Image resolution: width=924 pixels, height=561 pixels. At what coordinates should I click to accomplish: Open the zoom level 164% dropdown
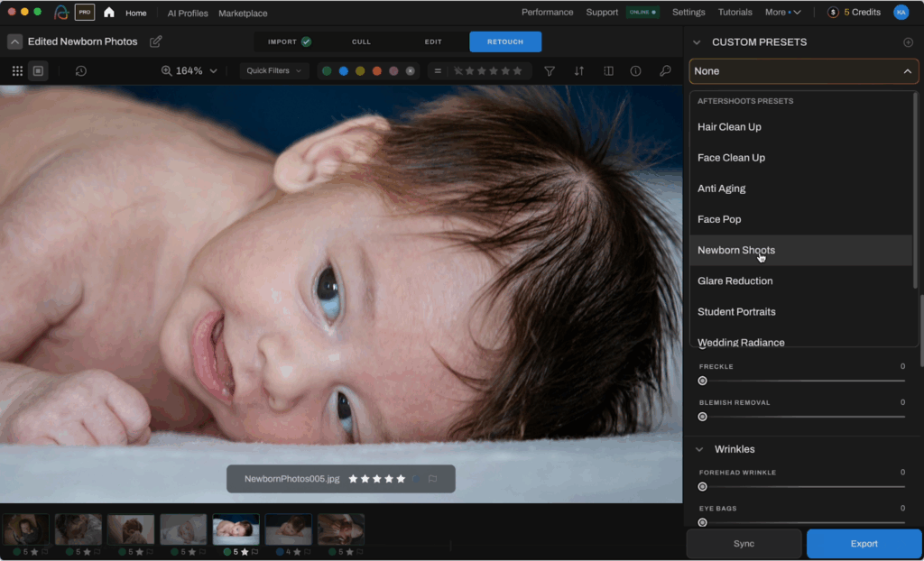(x=189, y=70)
